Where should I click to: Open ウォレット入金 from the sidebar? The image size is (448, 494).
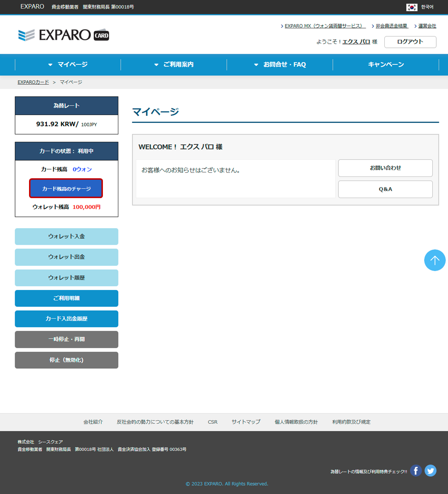point(67,236)
